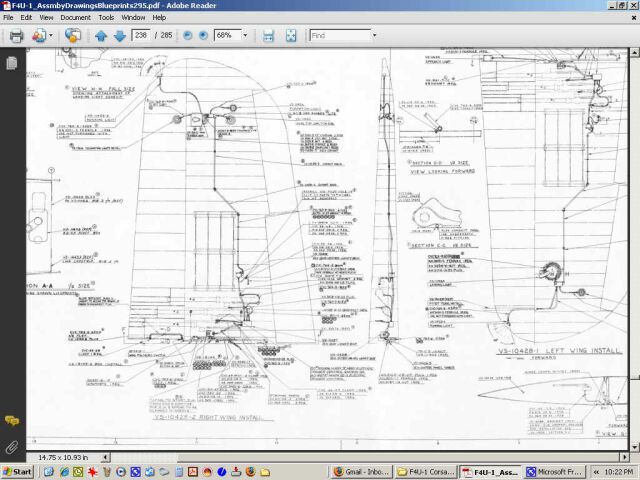Image resolution: width=640 pixels, height=480 pixels.
Task: Open the Attachments paperclip panel
Action: tap(12, 447)
